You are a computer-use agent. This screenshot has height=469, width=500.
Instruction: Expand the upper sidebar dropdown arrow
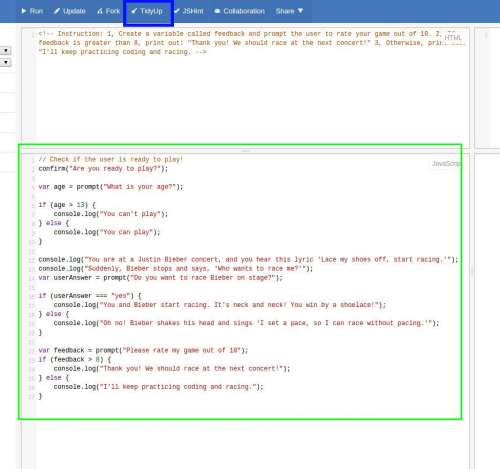pos(6,51)
